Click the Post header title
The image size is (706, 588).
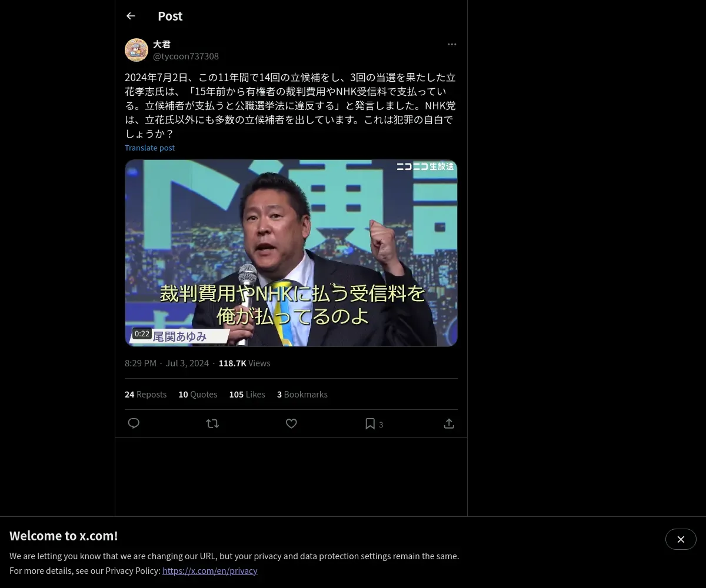pos(170,16)
